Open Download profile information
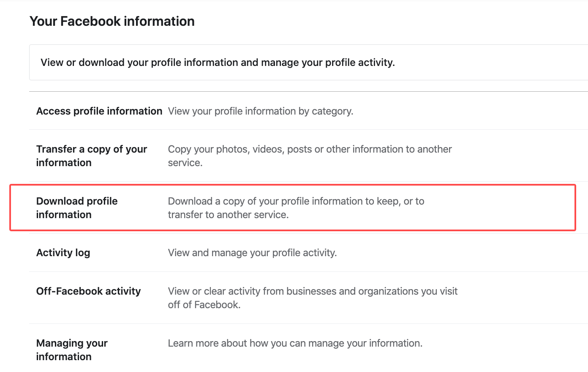Viewport: 588px width, 372px height. pyautogui.click(x=77, y=208)
